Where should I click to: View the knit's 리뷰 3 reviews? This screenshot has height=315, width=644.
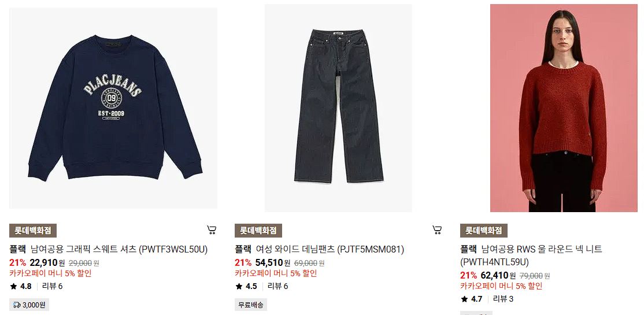pos(504,299)
